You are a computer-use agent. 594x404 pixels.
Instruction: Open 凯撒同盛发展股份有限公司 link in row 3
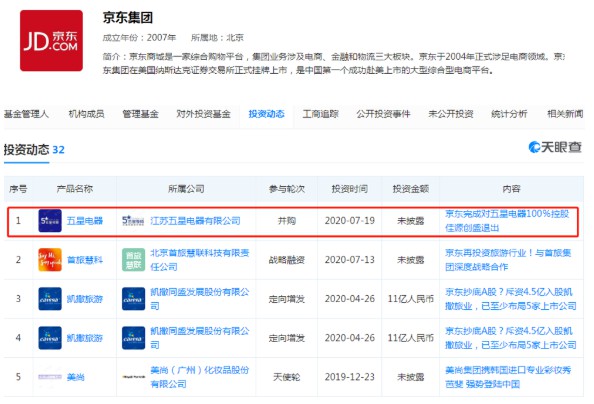click(x=200, y=299)
